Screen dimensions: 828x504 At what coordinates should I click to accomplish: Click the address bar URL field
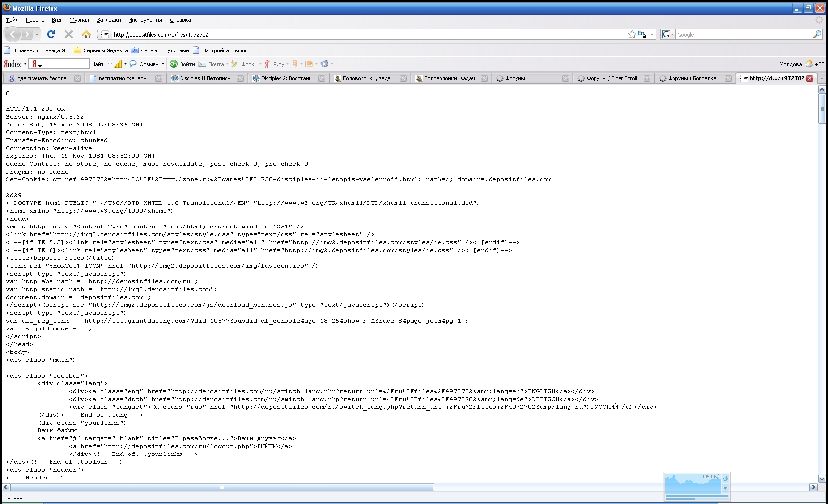(369, 35)
